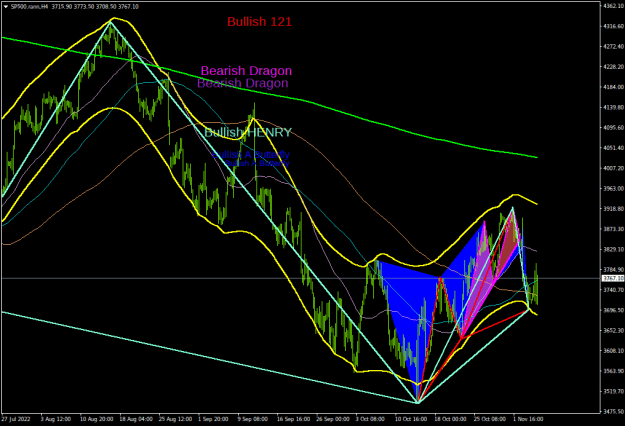The height and width of the screenshot is (426, 625).
Task: Select the larger Bullish A Butterfly label
Action: [251, 154]
